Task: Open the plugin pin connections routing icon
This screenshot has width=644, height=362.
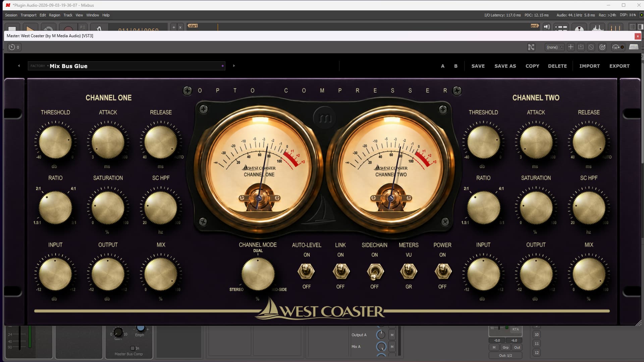Action: click(x=531, y=47)
